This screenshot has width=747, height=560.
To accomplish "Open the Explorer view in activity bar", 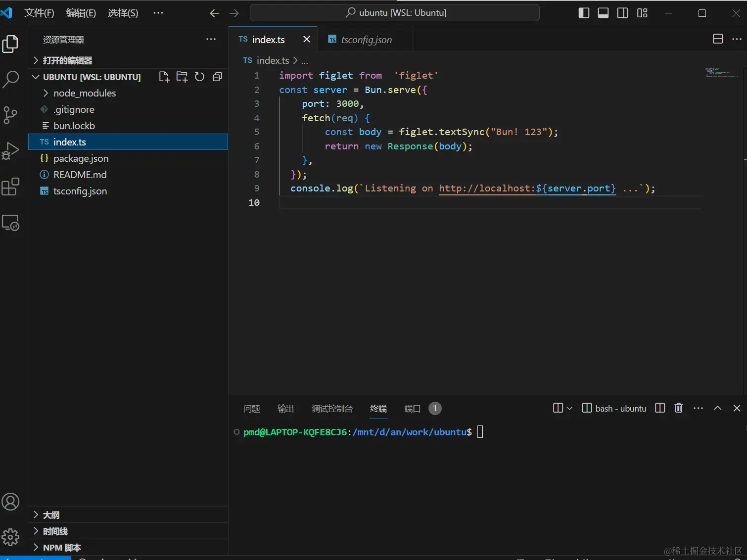I will click(x=10, y=44).
